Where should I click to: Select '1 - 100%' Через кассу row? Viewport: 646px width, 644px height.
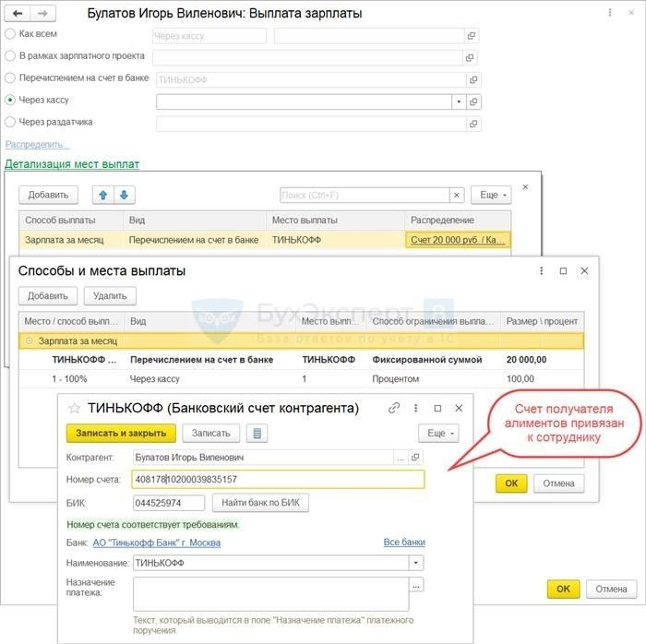[x=301, y=379]
